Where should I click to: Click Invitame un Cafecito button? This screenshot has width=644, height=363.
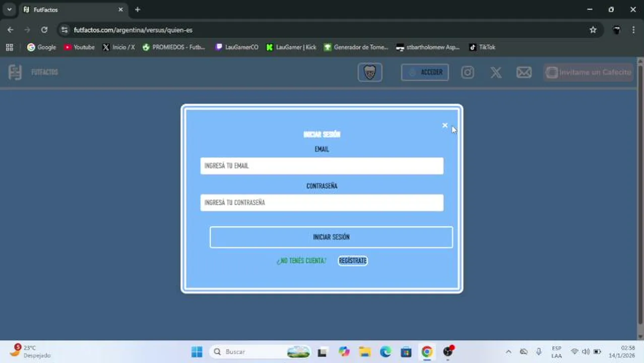tap(589, 72)
